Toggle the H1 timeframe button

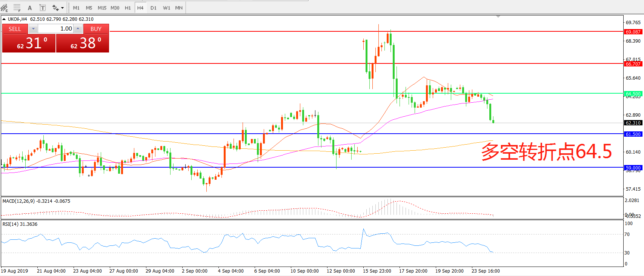pos(128,8)
